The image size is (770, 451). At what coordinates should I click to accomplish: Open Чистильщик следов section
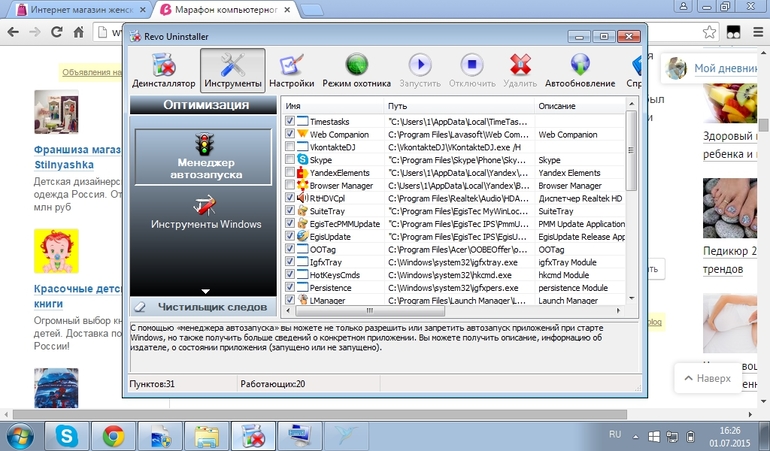click(x=203, y=307)
